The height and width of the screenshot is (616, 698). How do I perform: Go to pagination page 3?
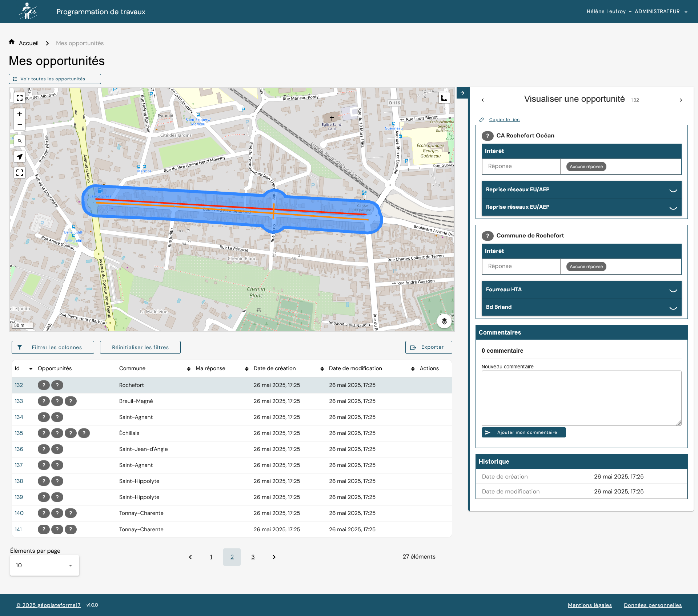pyautogui.click(x=253, y=557)
